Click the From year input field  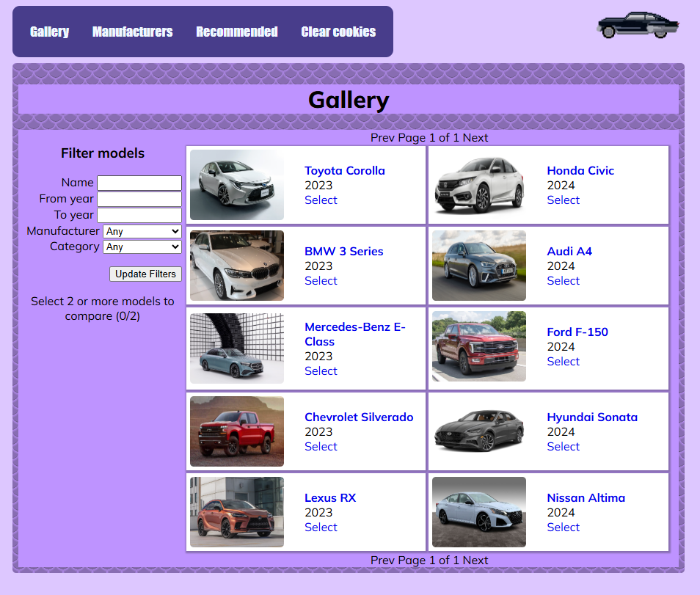click(x=139, y=199)
